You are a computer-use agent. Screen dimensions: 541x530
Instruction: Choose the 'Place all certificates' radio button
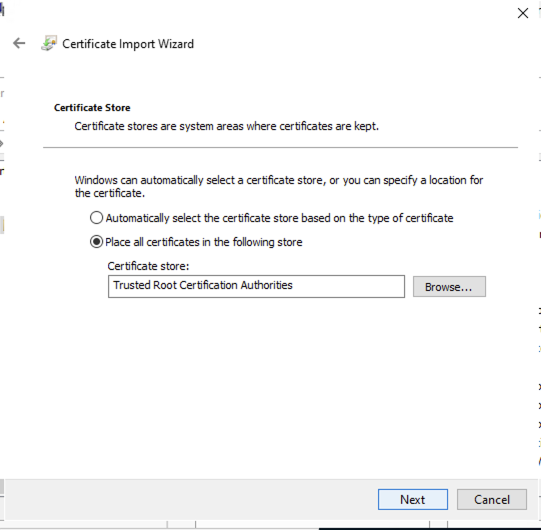[x=96, y=242]
